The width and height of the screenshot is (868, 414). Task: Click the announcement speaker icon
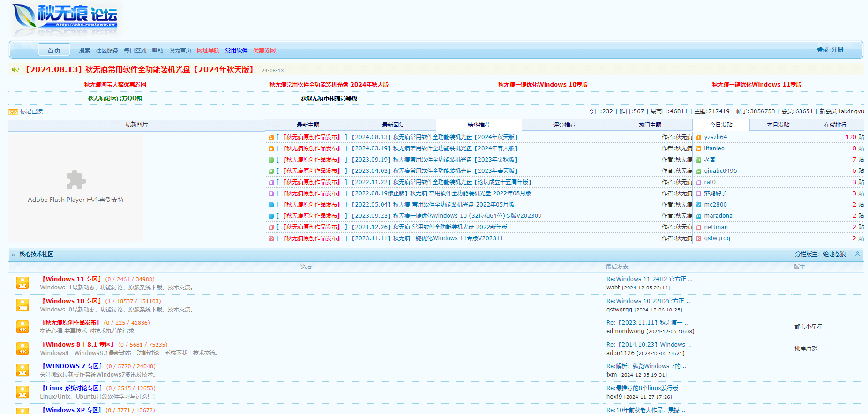[15, 69]
